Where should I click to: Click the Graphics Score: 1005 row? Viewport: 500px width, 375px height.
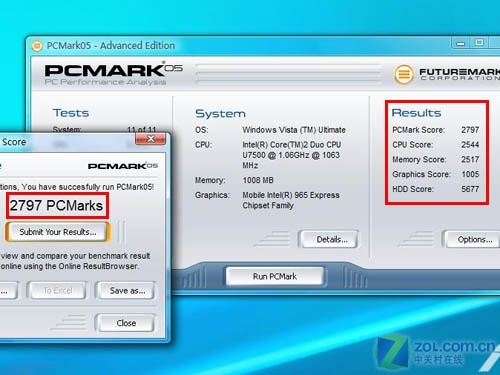[435, 174]
